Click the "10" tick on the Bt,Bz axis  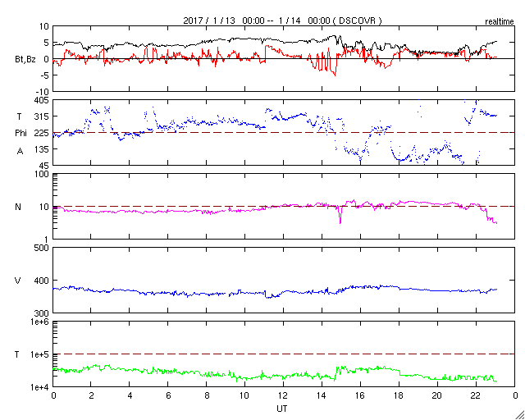tap(43, 26)
